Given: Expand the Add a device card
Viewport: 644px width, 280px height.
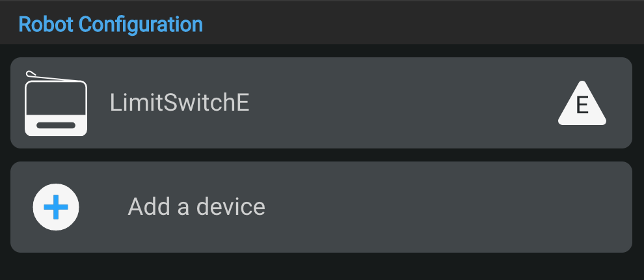Looking at the screenshot, I should pyautogui.click(x=390, y=207).
